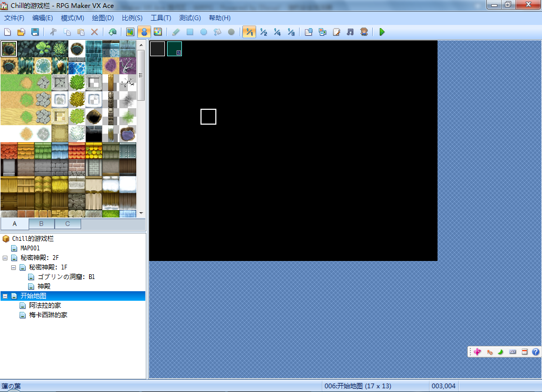
Task: Save the project with floppy disk icon
Action: click(x=35, y=32)
